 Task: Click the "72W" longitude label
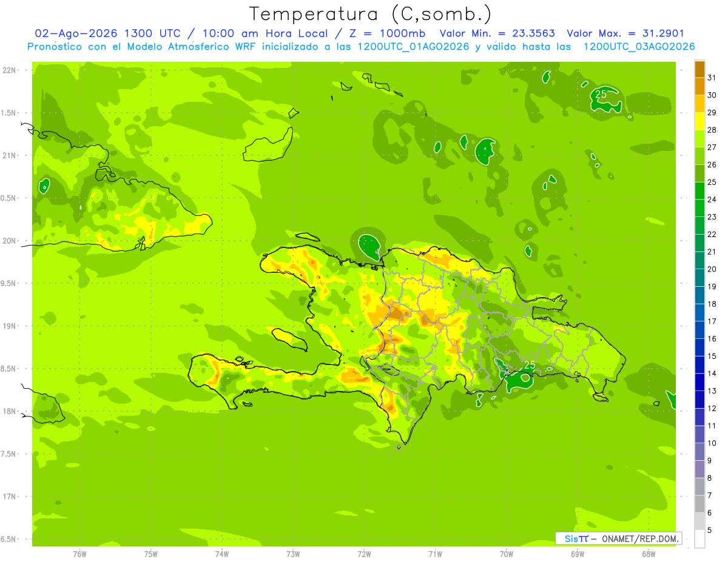click(365, 554)
